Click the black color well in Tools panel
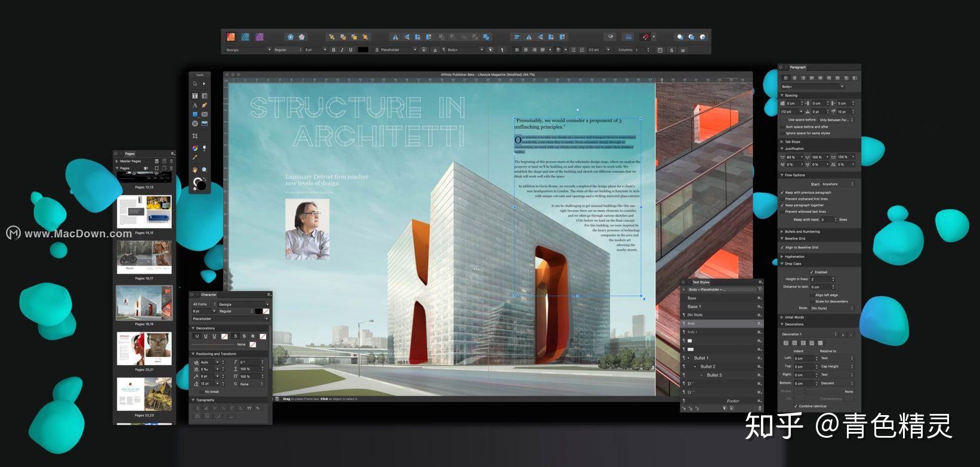 coord(202,185)
